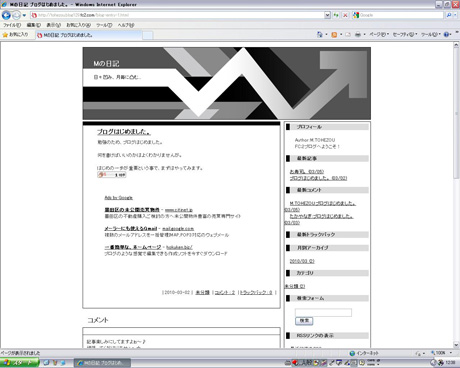Click the blog search form text field

pyautogui.click(x=323, y=312)
